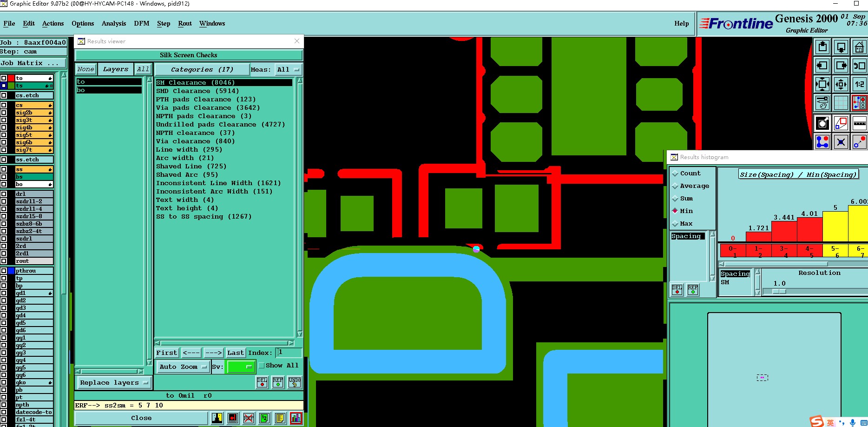Open the Rout menu
Screen dimensions: 868x427
[185, 23]
